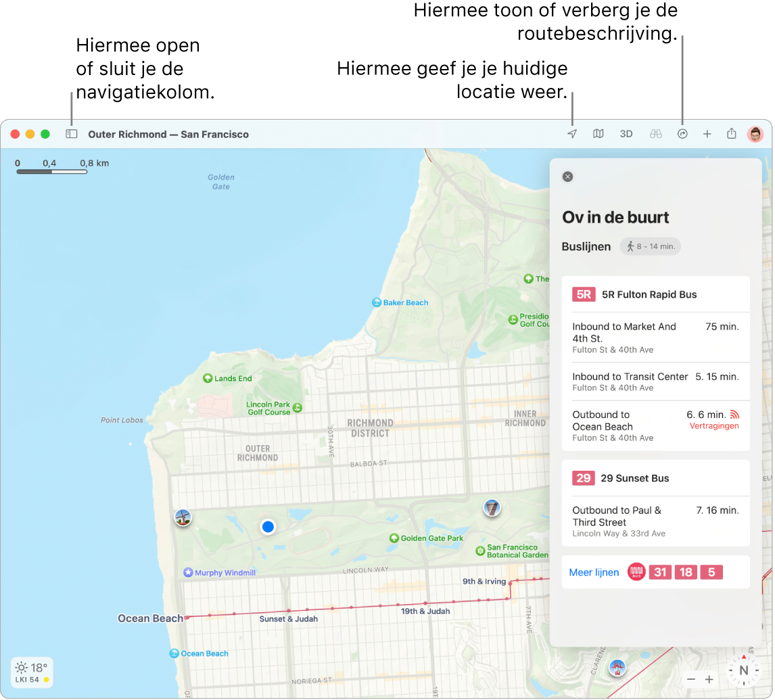This screenshot has height=700, width=775.
Task: Open Meer lijnen for extra routes
Action: coord(594,572)
